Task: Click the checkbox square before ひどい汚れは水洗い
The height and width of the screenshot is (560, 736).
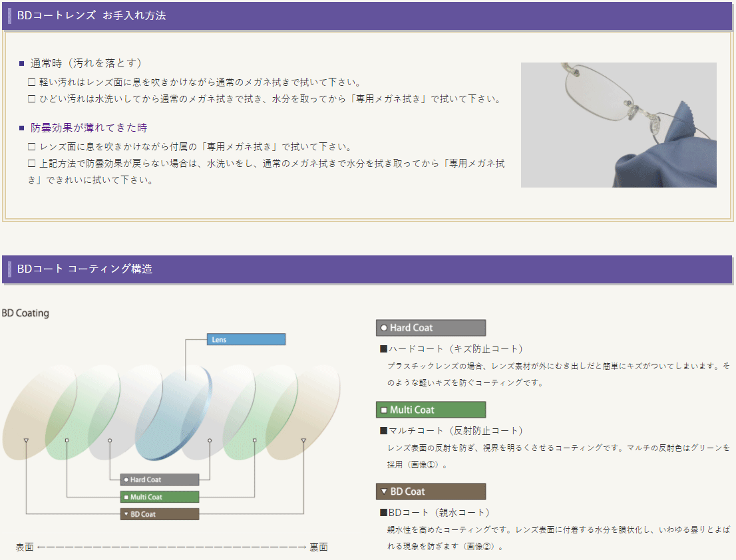Action: click(31, 99)
